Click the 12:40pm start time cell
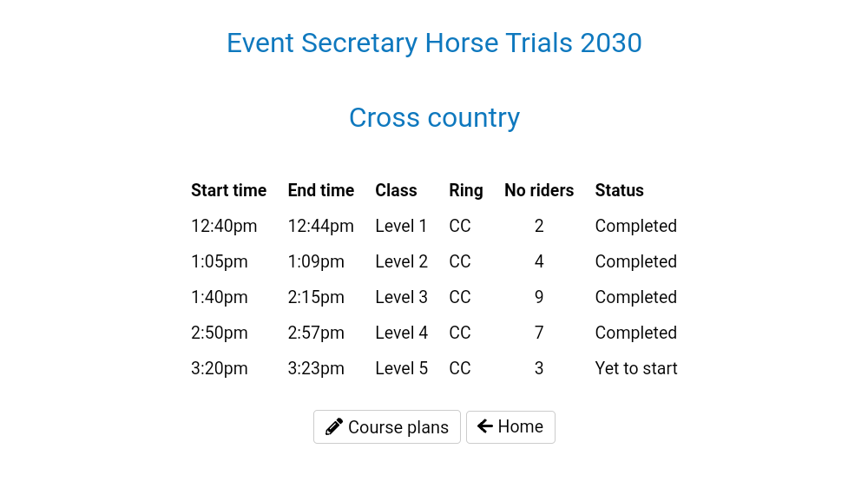868x495 pixels. coord(224,226)
